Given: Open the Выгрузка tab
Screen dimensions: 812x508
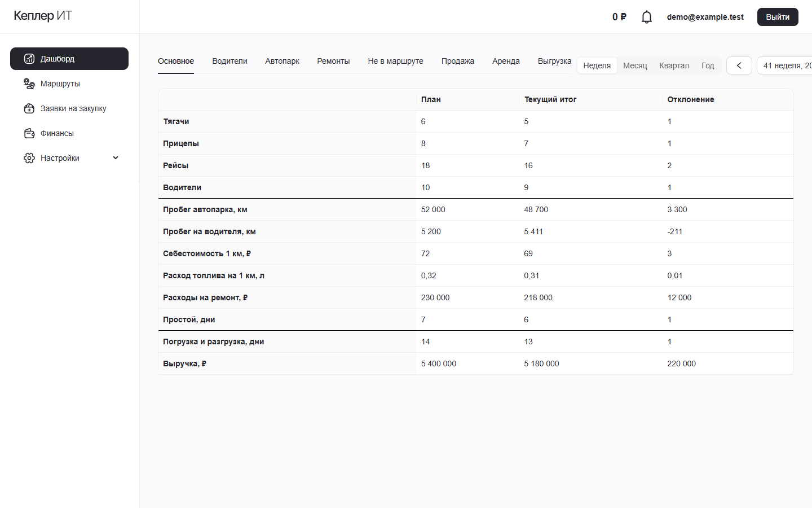Looking at the screenshot, I should click(554, 61).
